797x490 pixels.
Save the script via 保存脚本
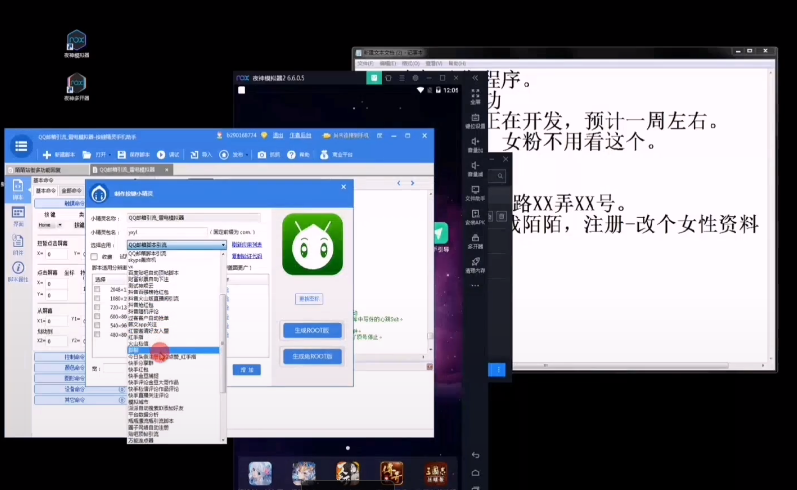pyautogui.click(x=133, y=155)
